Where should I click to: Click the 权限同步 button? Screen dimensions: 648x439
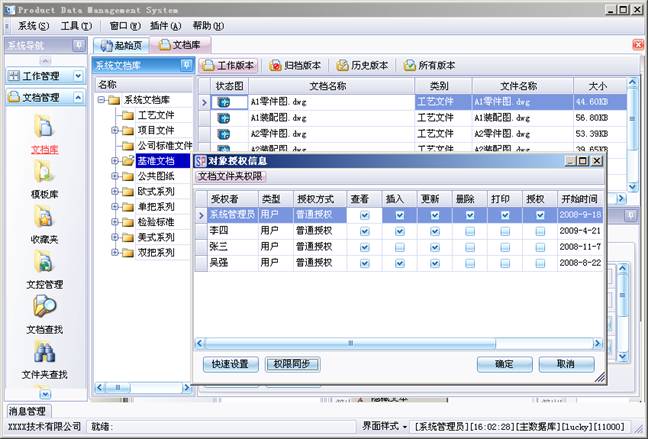pos(292,364)
